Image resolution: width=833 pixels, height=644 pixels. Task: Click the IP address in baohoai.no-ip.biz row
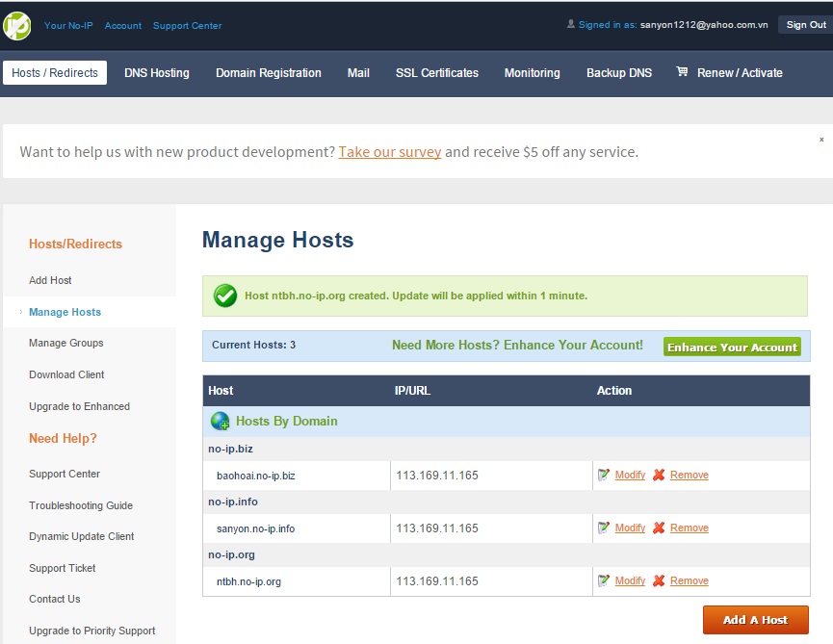[437, 476]
